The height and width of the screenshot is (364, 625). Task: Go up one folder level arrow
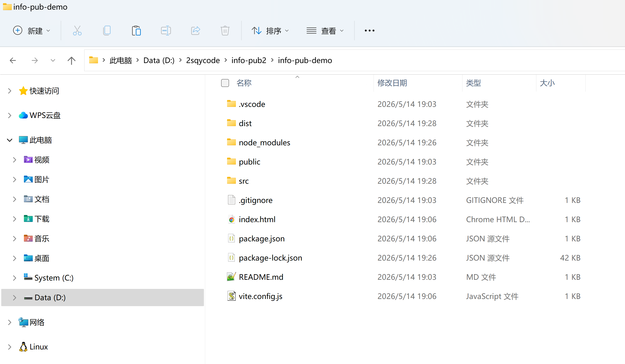71,61
